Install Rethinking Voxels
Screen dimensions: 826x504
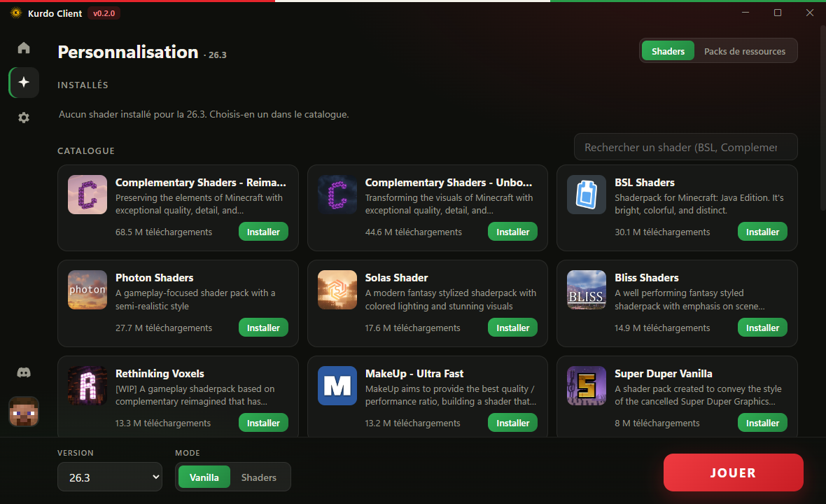(263, 423)
